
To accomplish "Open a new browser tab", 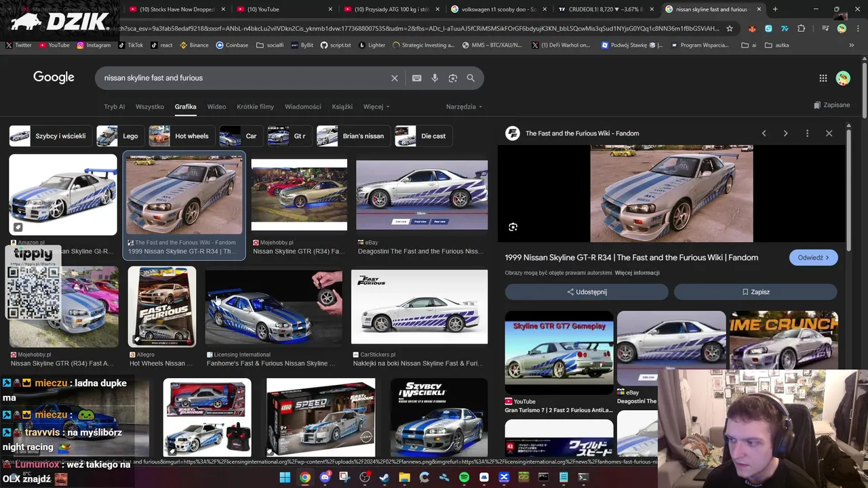I will point(775,9).
